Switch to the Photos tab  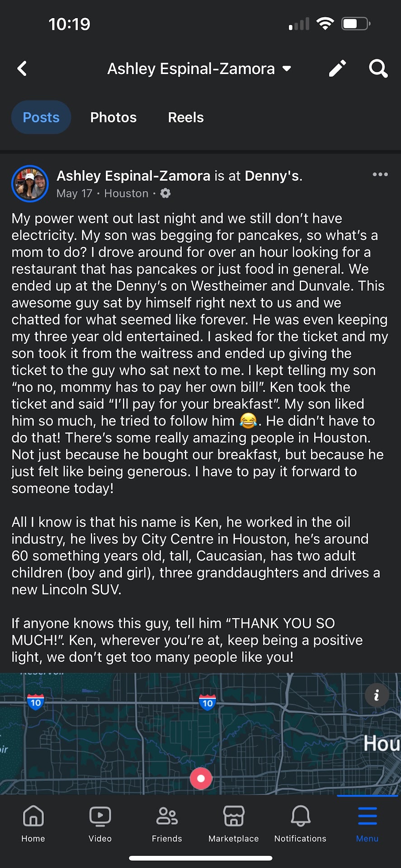tap(113, 118)
